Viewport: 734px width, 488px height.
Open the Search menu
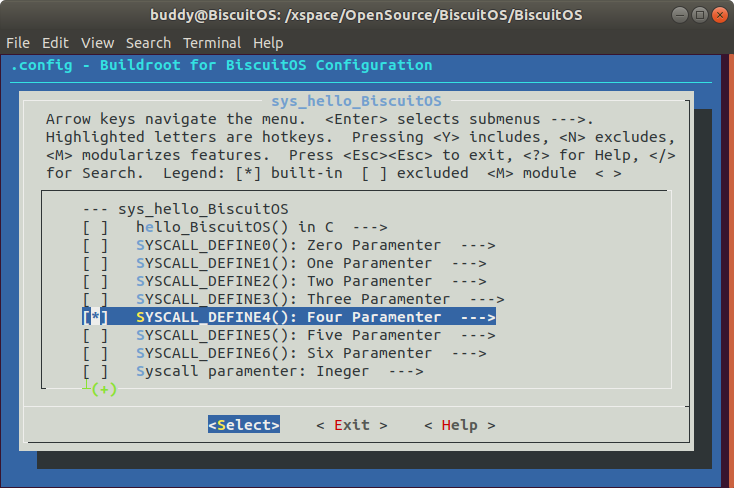click(x=148, y=43)
